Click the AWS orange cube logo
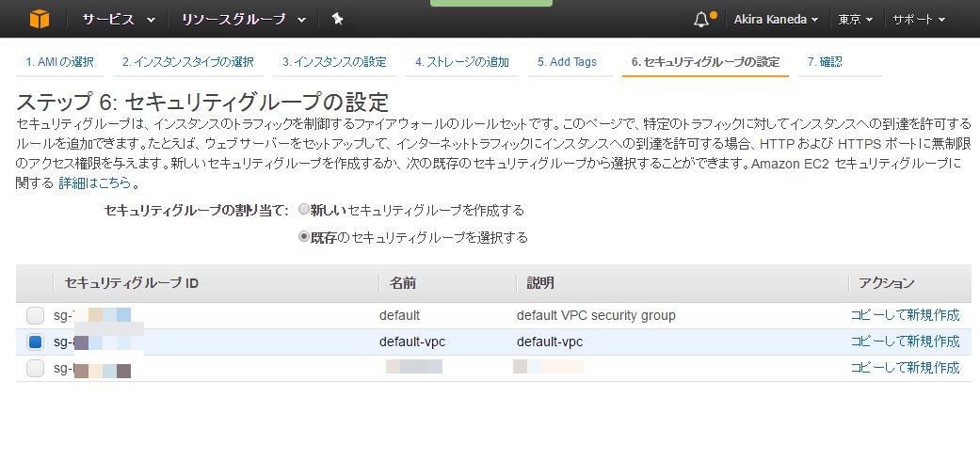This screenshot has width=980, height=461. [x=39, y=19]
